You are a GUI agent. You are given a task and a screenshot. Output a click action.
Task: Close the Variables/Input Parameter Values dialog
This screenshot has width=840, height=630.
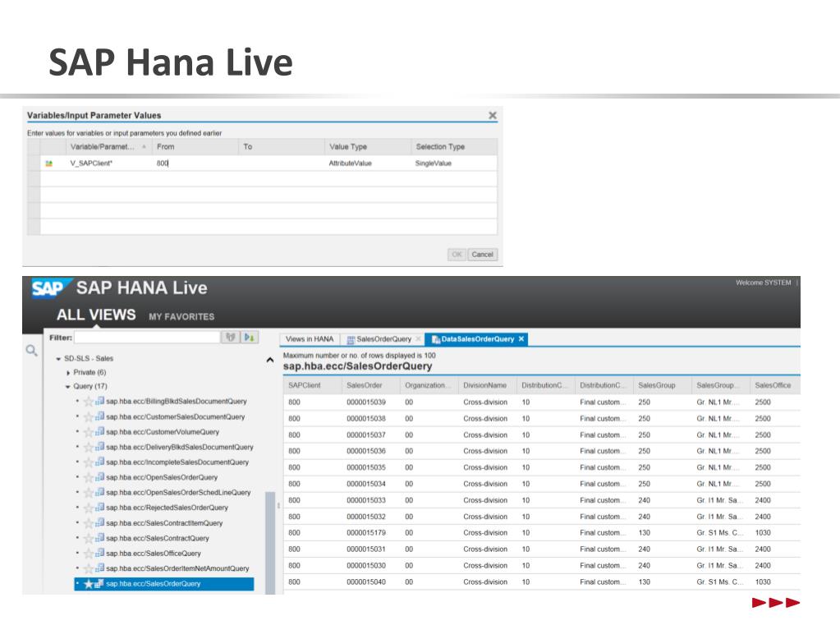[x=493, y=115]
